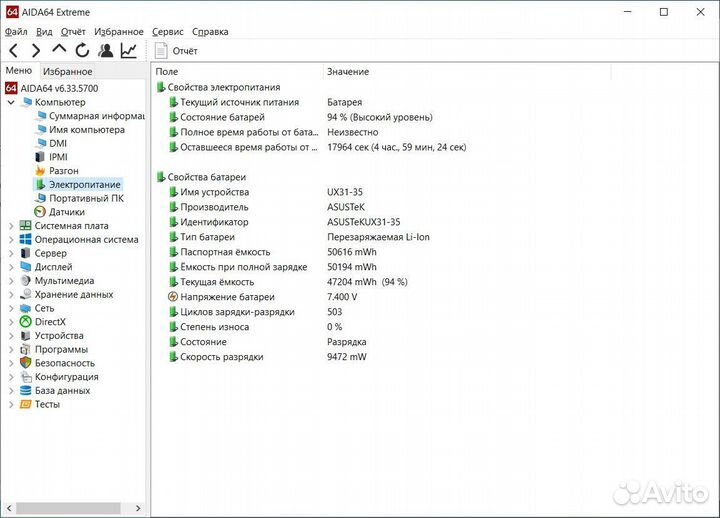Click the Тесты benchmark icon
The height and width of the screenshot is (518, 720).
pos(26,405)
